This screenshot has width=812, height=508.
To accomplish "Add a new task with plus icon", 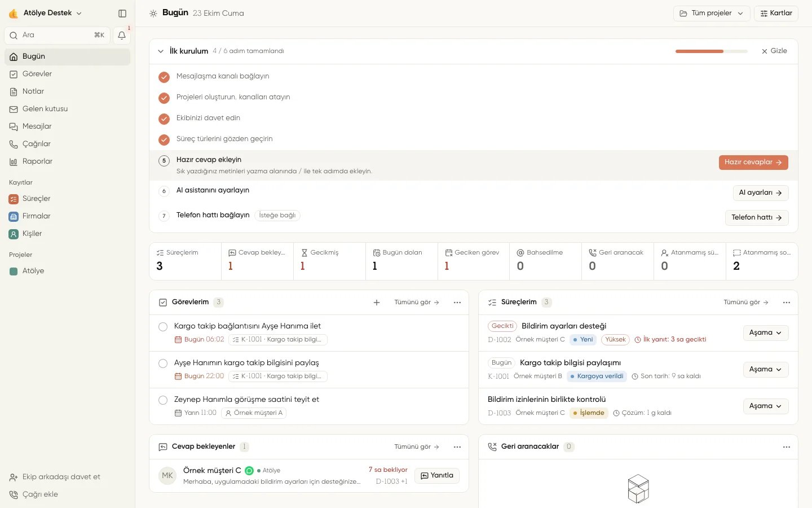I will (377, 303).
